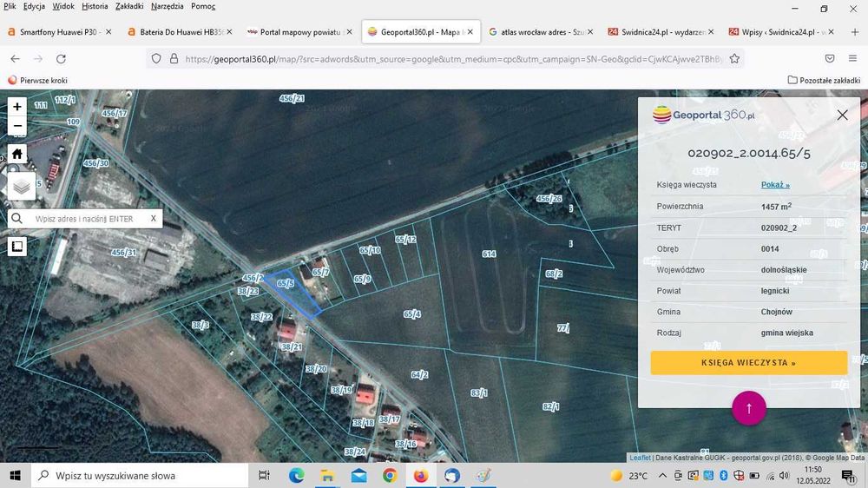Open notification center on taskbar
868x488 pixels.
pyautogui.click(x=847, y=476)
